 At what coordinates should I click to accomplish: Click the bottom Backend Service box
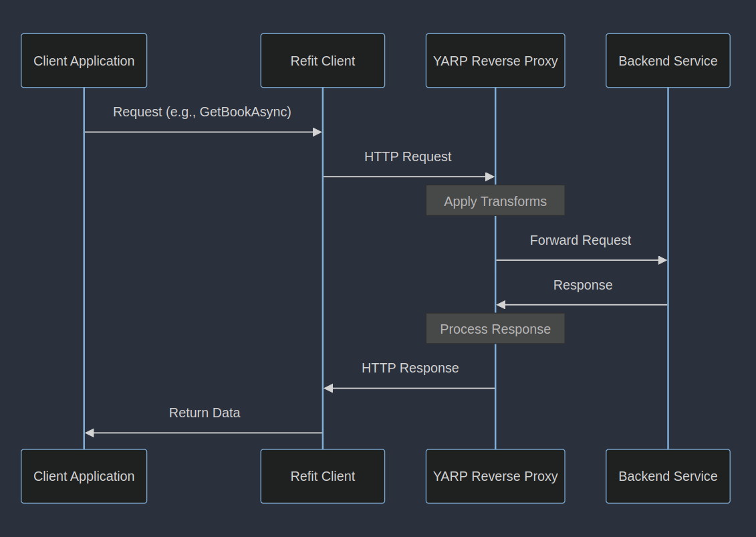tap(668, 476)
